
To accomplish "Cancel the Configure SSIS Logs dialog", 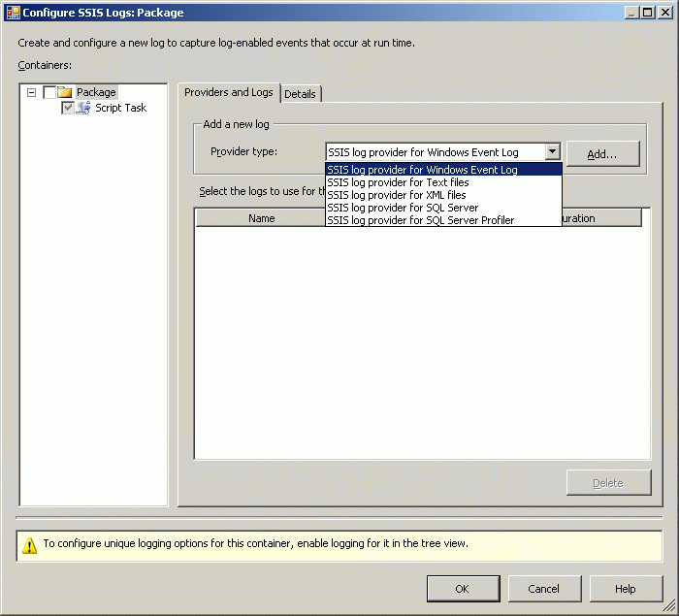I will [x=544, y=589].
